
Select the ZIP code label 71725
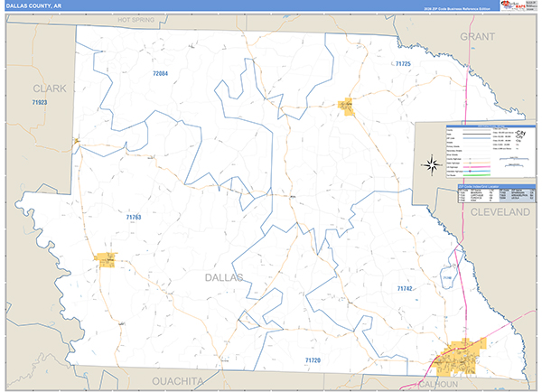tap(403, 63)
